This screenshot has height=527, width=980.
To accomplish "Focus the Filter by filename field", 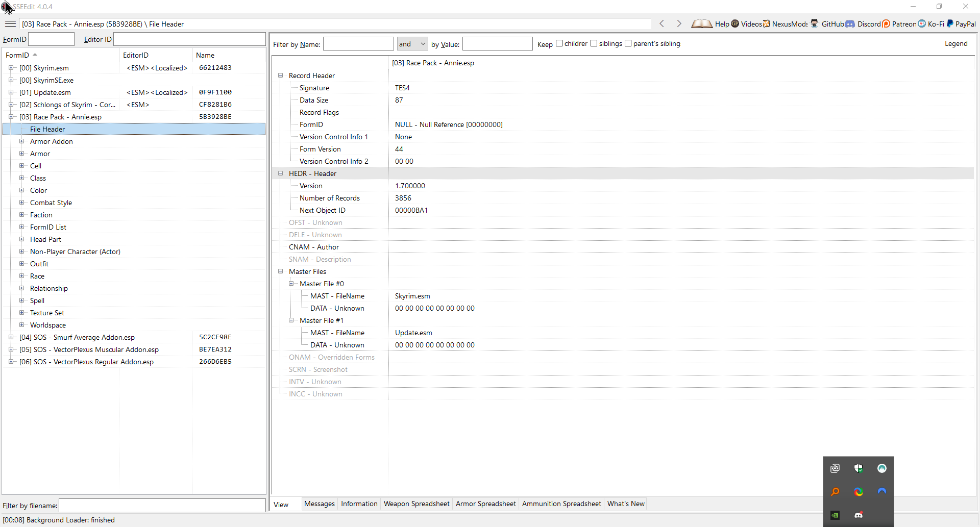I will [162, 506].
